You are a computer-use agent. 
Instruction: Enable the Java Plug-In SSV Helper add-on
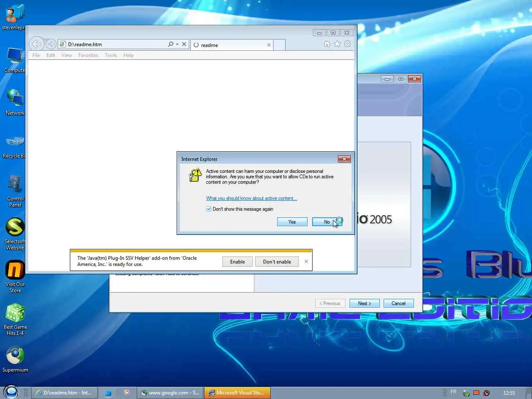(237, 262)
